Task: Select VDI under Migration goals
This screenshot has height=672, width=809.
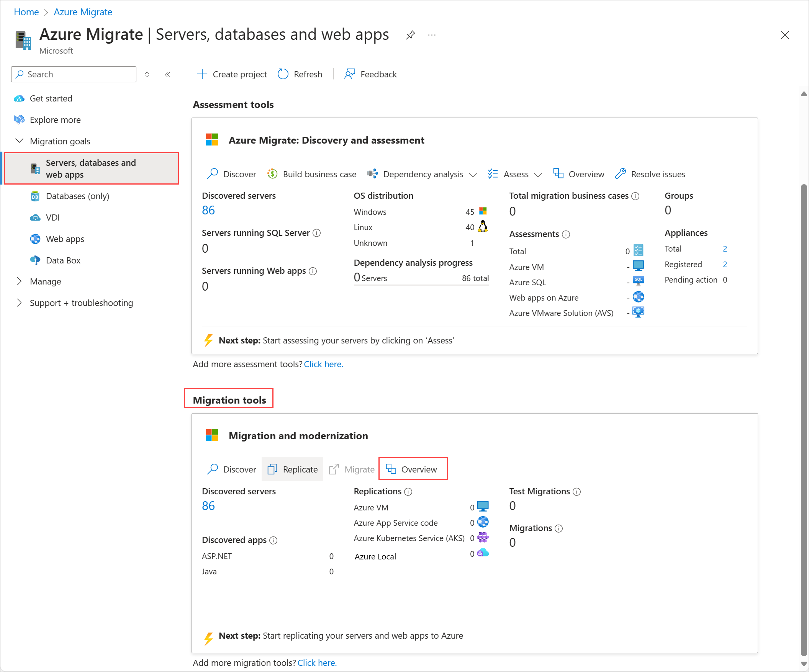Action: 52,217
